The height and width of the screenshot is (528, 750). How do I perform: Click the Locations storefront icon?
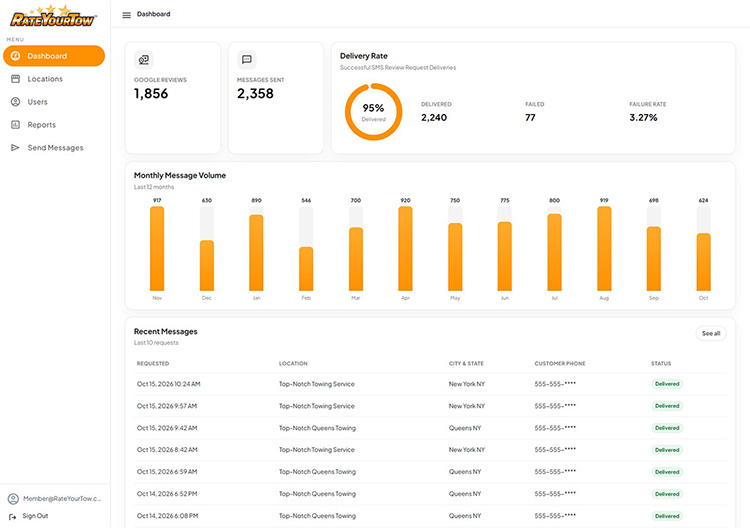(15, 79)
